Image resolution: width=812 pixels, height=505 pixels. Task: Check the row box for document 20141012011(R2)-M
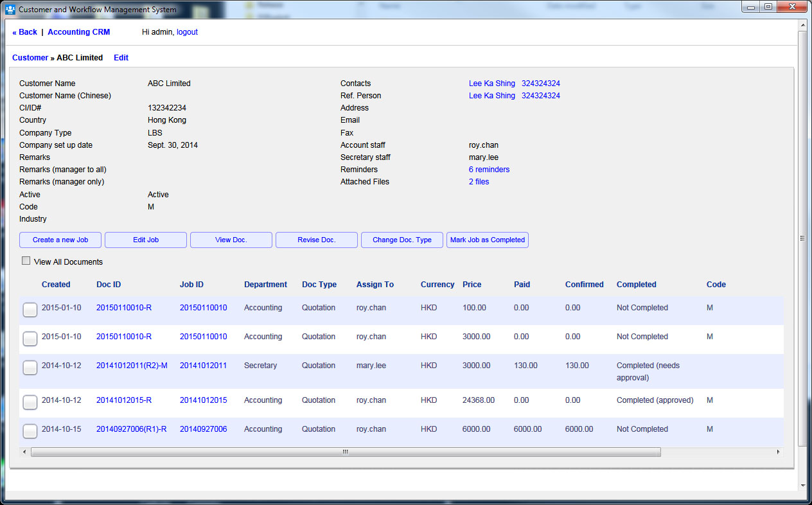[30, 368]
